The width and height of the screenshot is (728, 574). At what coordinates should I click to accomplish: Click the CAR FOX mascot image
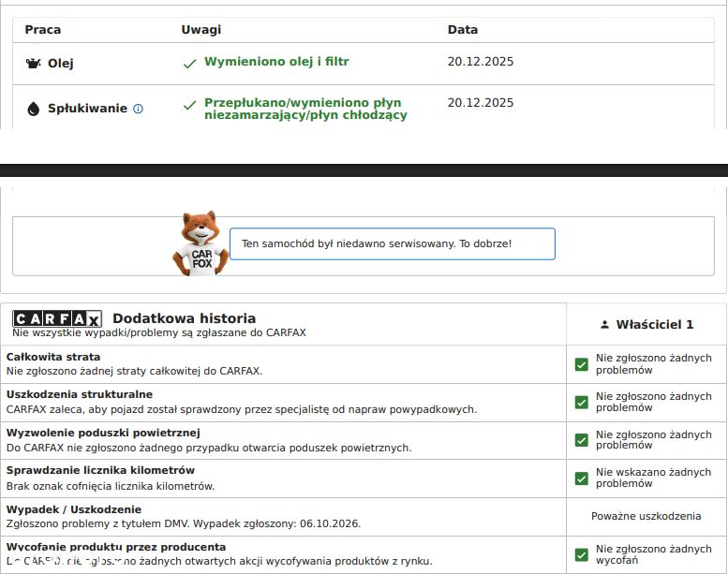click(x=201, y=243)
